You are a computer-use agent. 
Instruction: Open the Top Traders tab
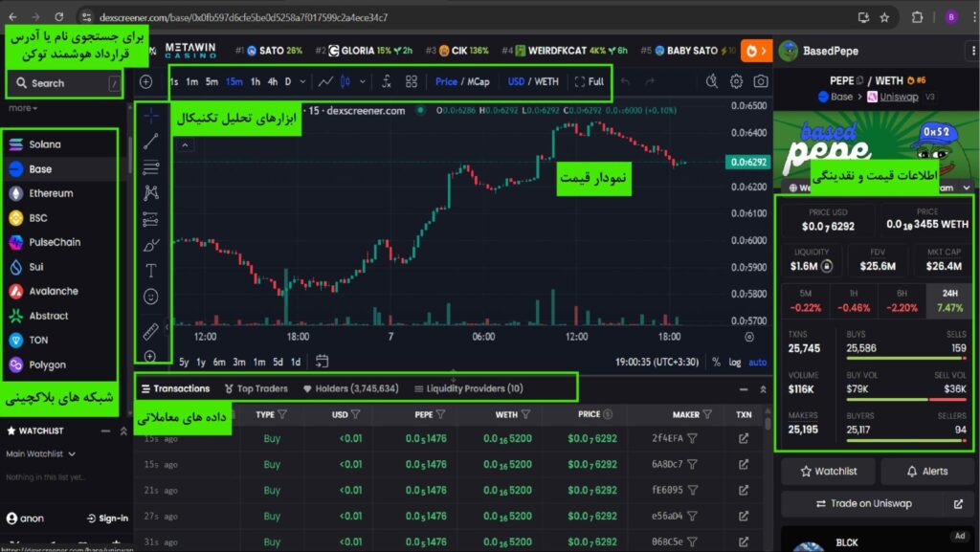coord(256,388)
